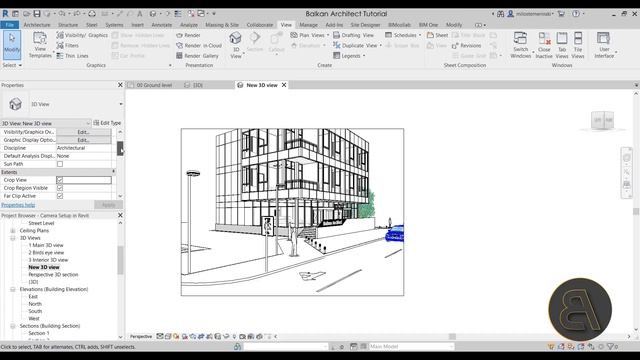Viewport: 640px width, 360px height.
Task: Create a new Sheet
Action: [x=437, y=36]
